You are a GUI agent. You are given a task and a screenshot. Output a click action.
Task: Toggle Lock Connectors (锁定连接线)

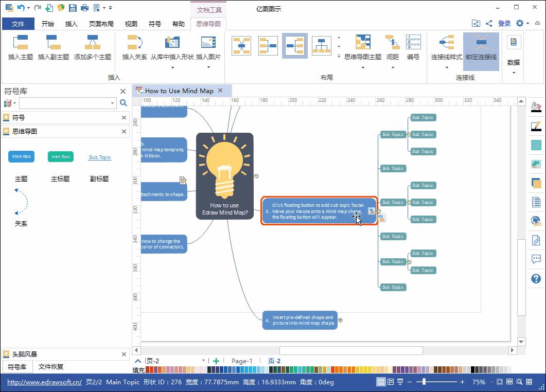[481, 51]
